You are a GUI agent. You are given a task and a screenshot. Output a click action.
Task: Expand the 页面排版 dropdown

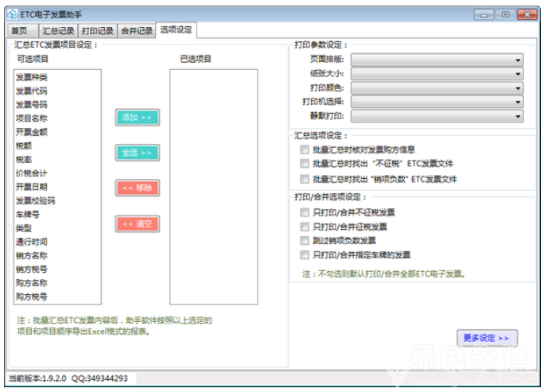[437, 60]
